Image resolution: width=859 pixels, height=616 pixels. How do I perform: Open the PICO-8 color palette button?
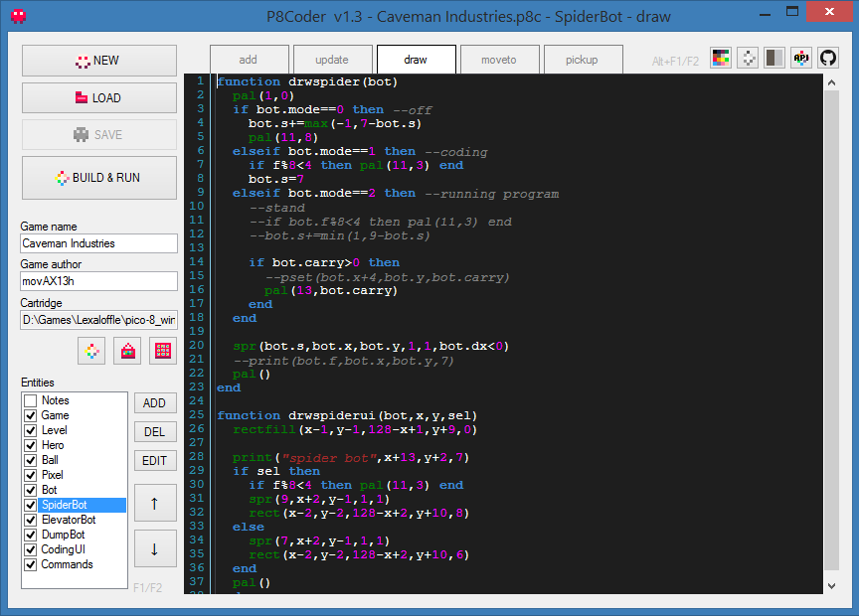point(721,58)
